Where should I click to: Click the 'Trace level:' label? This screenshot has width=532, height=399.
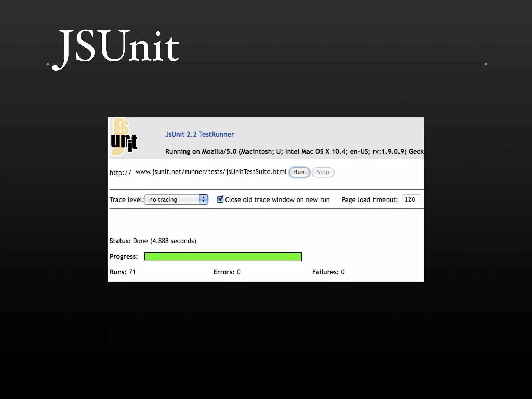point(127,200)
